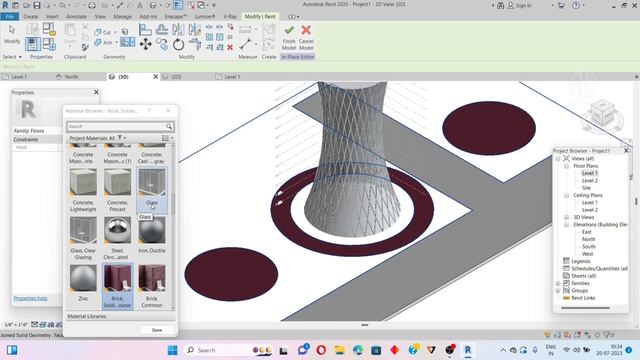Select the Move tool with four arrows
Screen dimensions: 640x360
[145, 44]
